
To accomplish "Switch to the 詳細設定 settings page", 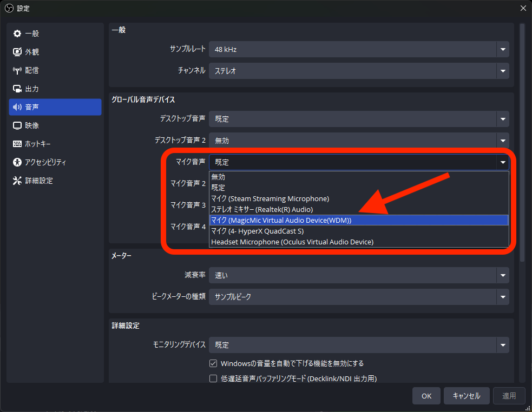I will [55, 181].
